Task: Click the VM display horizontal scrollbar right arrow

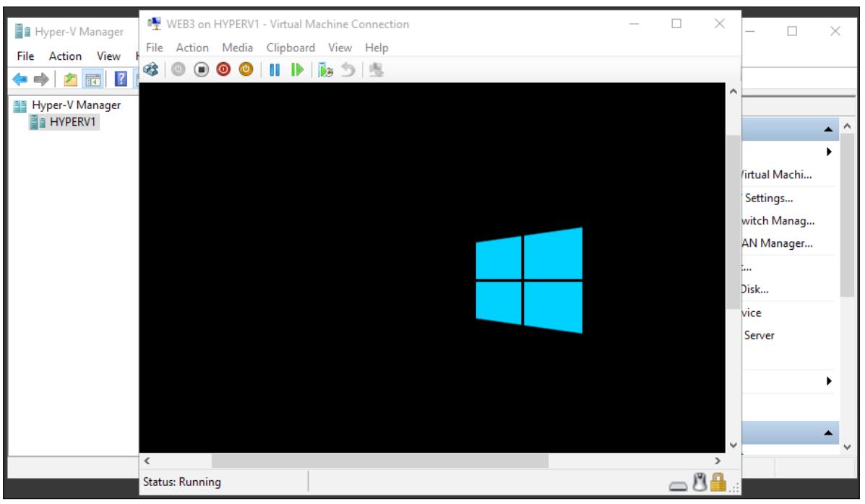Action: (x=718, y=461)
